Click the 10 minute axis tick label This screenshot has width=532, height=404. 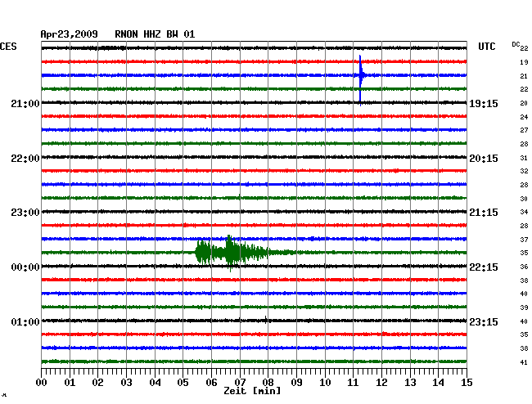(x=325, y=382)
